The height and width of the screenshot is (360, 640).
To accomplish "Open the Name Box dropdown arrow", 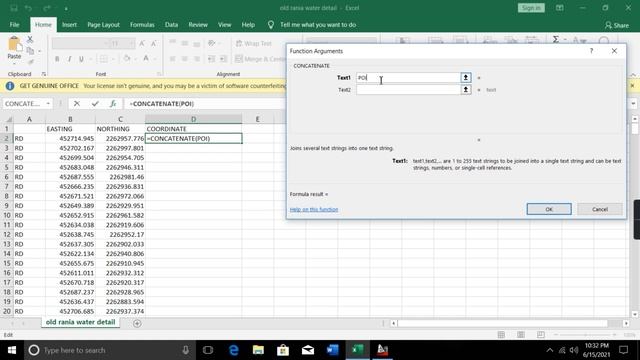I will coord(48,104).
